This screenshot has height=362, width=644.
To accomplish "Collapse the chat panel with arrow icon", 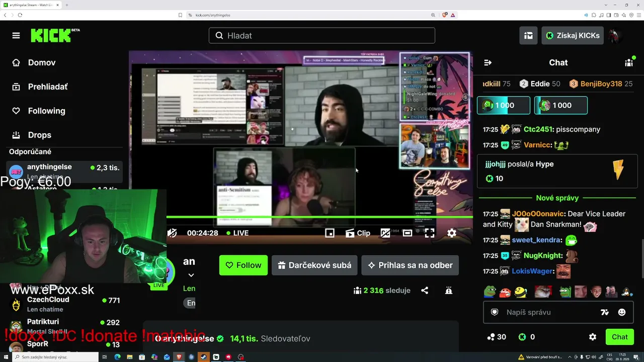I will click(488, 62).
